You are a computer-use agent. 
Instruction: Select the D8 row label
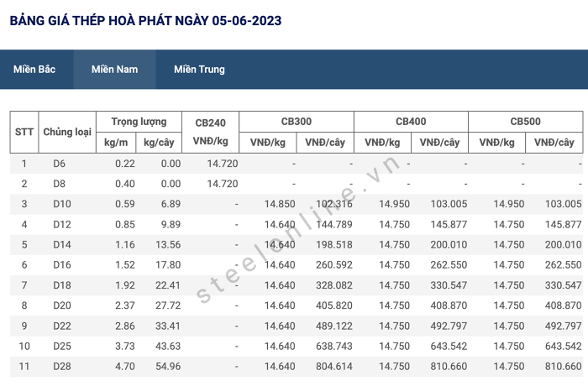click(60, 184)
